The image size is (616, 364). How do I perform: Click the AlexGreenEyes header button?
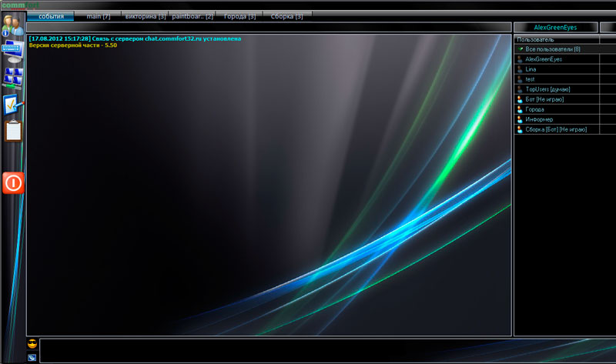tap(554, 28)
